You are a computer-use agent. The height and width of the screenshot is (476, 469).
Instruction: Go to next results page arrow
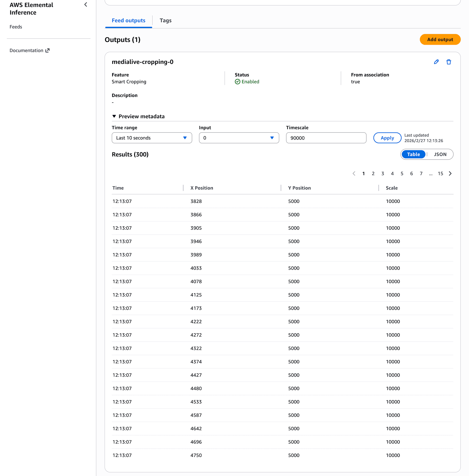click(450, 174)
